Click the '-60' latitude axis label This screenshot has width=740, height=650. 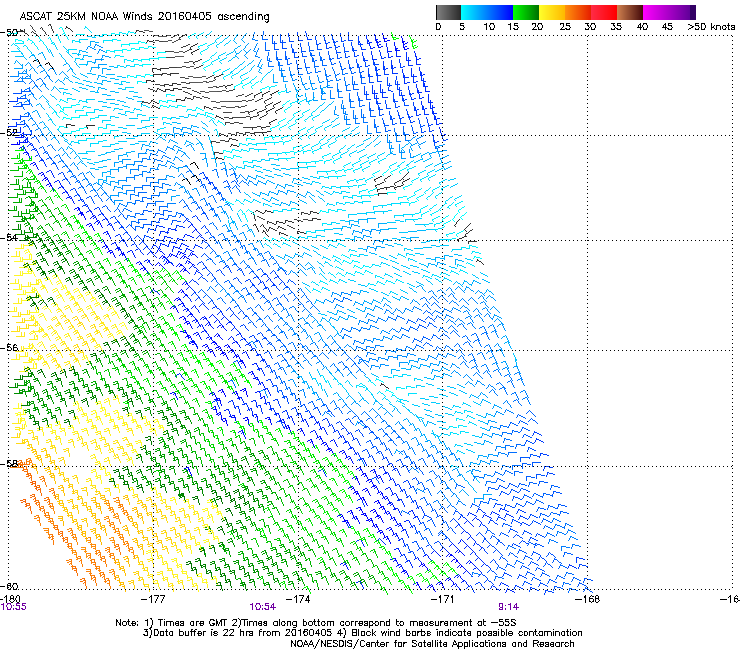pyautogui.click(x=9, y=586)
